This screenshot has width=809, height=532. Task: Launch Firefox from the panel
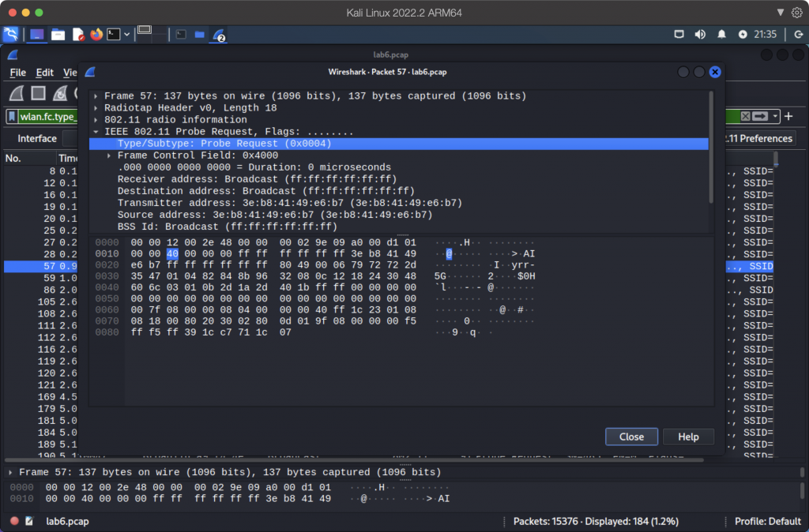tap(96, 35)
